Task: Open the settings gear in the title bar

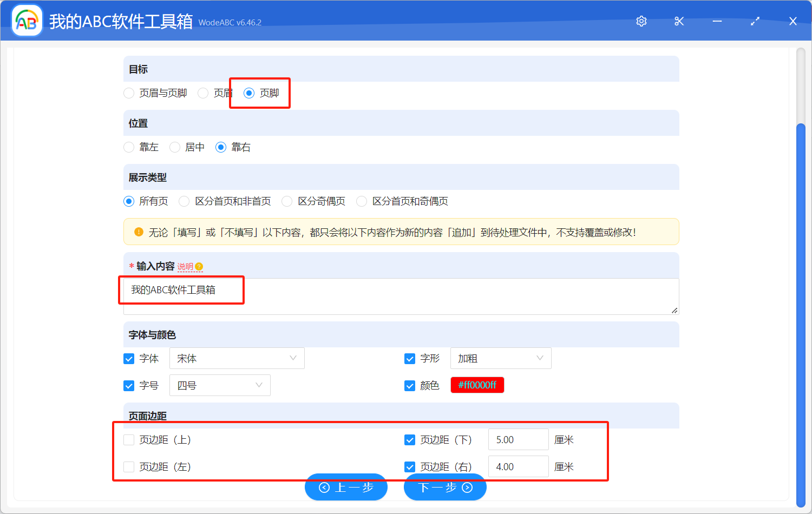Action: [x=641, y=21]
